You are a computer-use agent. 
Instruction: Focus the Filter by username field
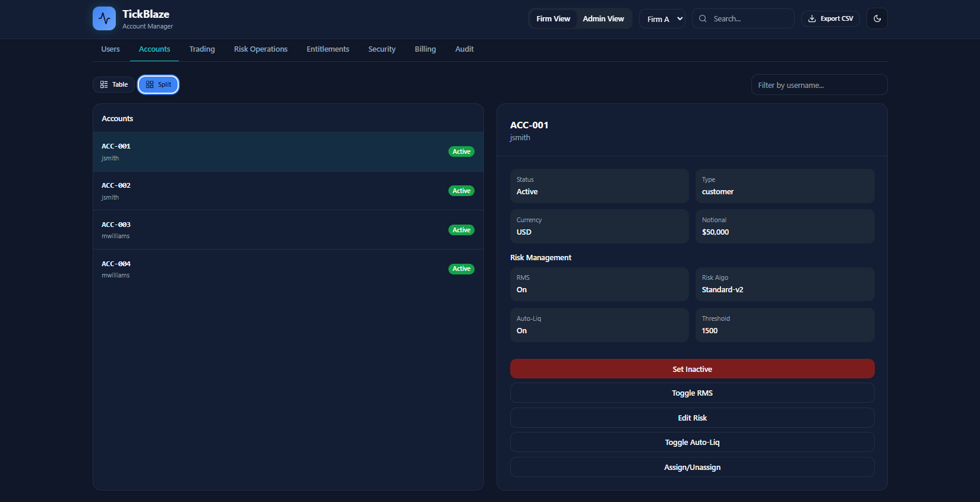tap(819, 85)
